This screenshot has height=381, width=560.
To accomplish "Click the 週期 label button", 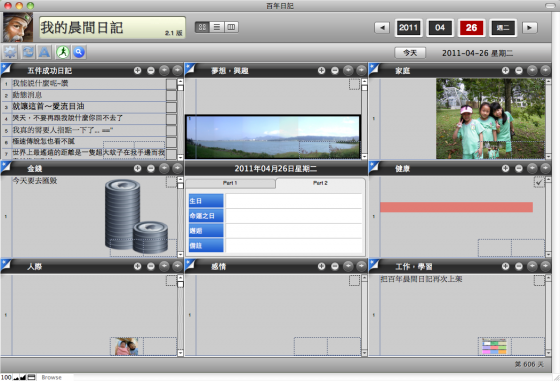I will point(206,231).
